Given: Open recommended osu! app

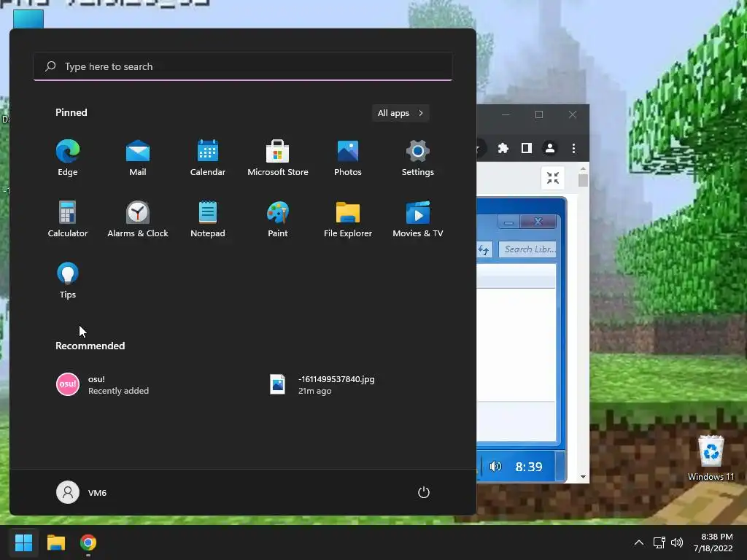Looking at the screenshot, I should (102, 385).
